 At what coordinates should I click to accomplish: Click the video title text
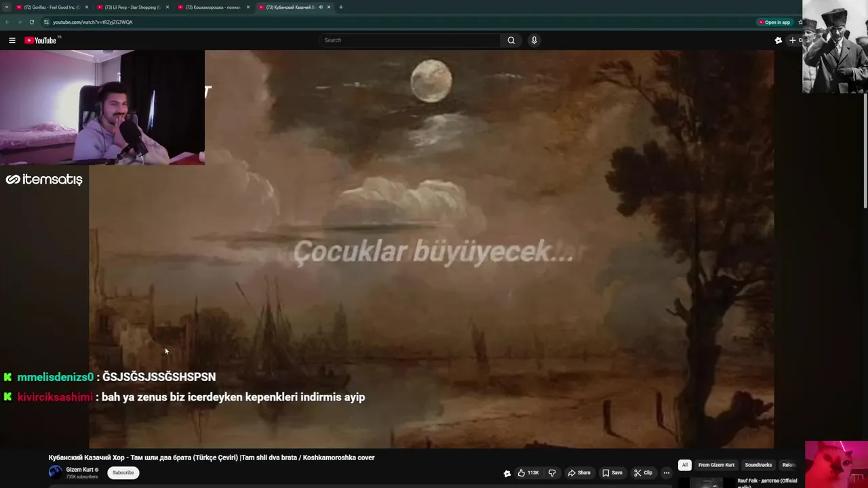(212, 457)
